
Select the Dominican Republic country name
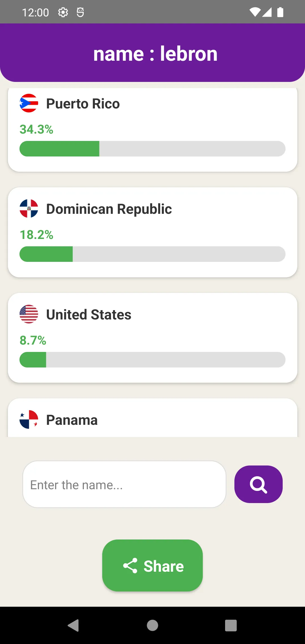[x=109, y=209]
